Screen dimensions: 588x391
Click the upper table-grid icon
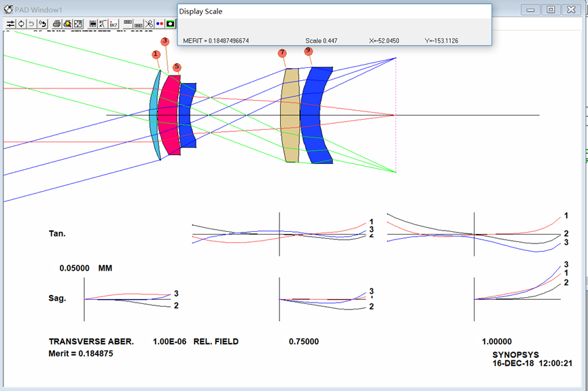[x=128, y=24]
